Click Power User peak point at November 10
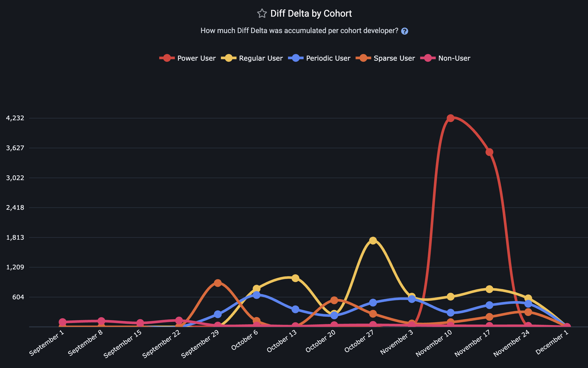588x368 pixels. (450, 118)
